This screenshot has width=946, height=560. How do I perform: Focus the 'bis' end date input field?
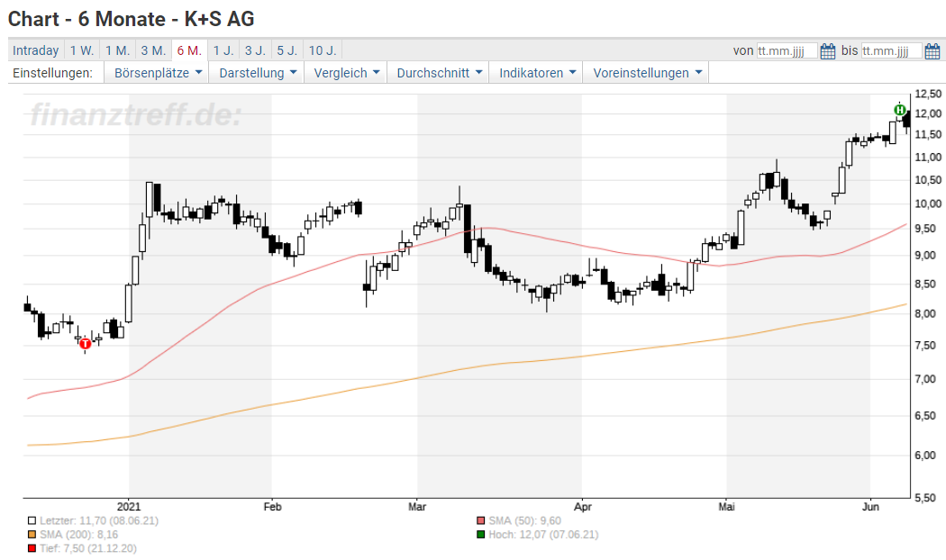pos(892,51)
